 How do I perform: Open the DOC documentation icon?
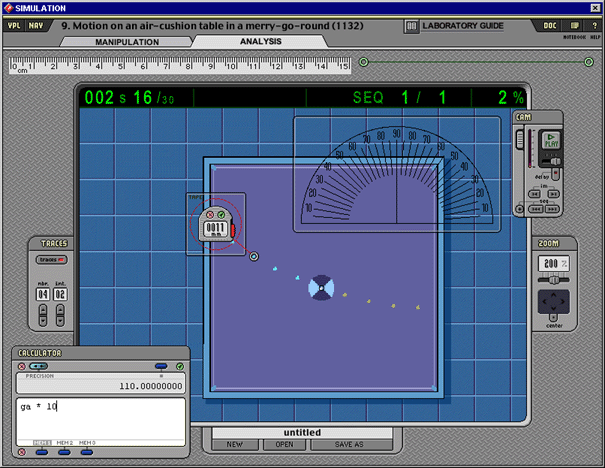(x=550, y=25)
